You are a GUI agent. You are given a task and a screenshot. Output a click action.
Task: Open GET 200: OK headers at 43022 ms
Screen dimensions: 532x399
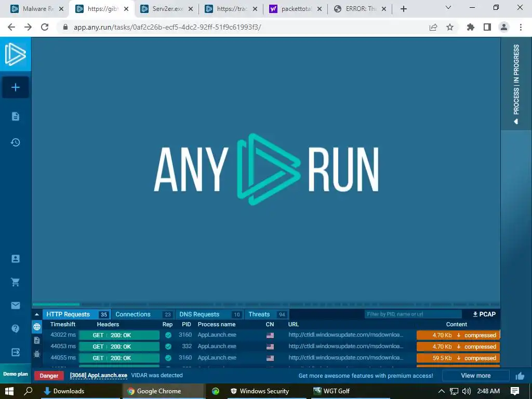pyautogui.click(x=119, y=335)
